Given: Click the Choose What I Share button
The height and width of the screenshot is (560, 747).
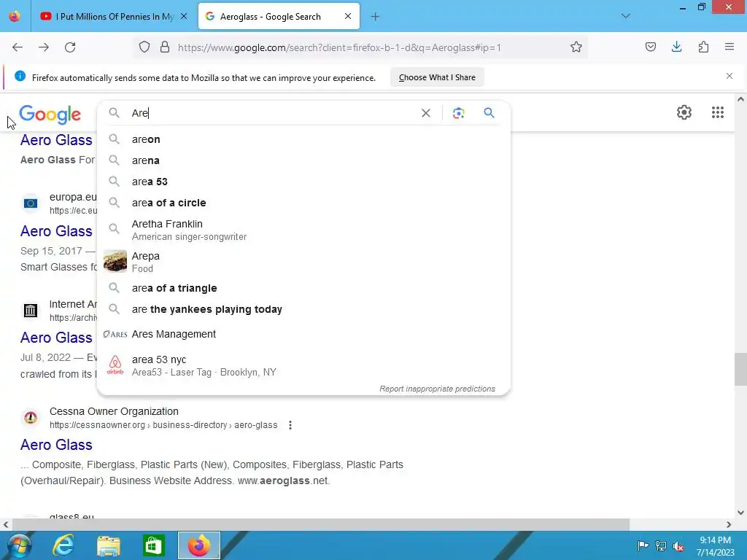Looking at the screenshot, I should [437, 77].
